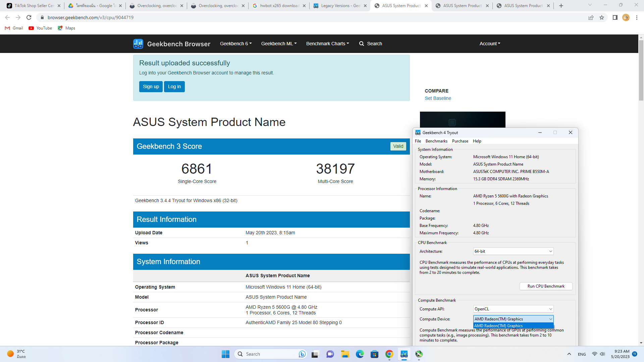Click the Geekbench 4 title bar icon

[418, 133]
